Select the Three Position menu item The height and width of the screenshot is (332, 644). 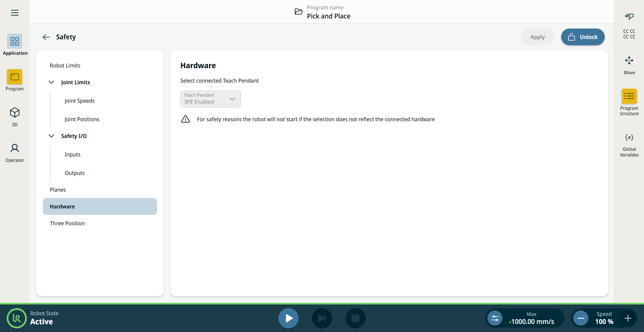pos(67,223)
